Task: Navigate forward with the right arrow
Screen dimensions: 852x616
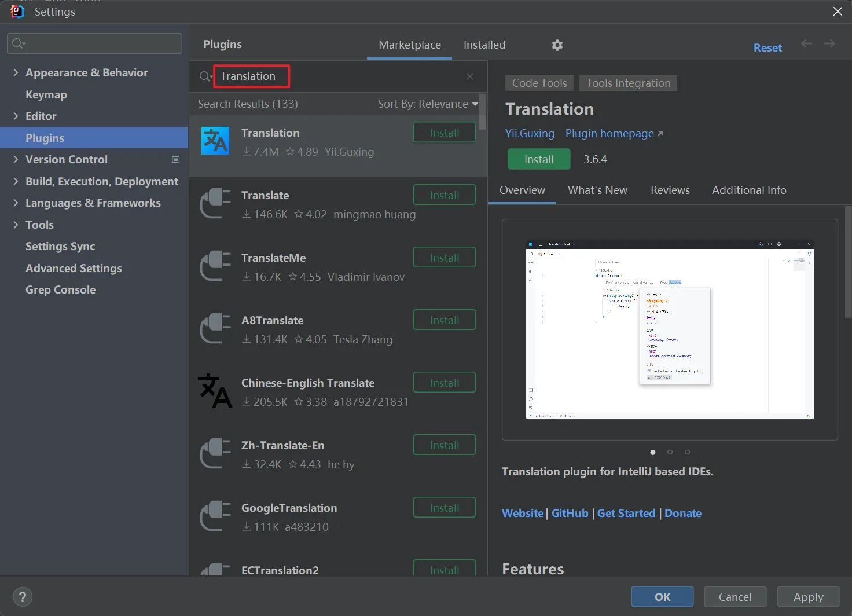Action: [x=830, y=44]
